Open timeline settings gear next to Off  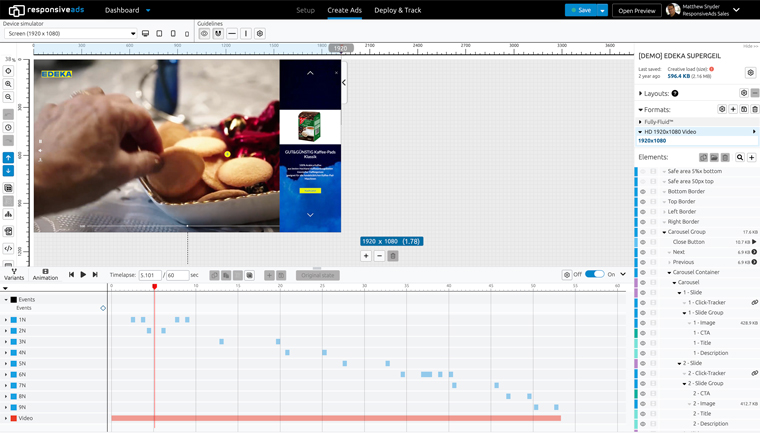pos(567,275)
